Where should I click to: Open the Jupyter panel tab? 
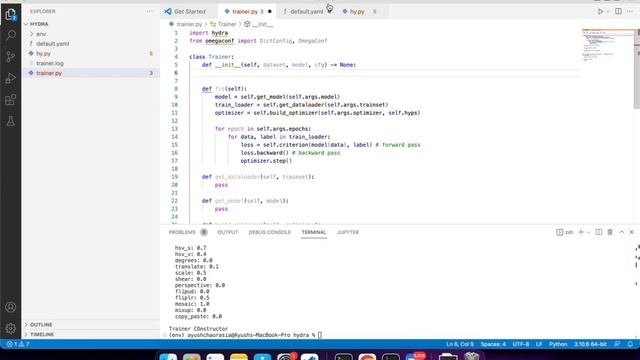pos(348,232)
